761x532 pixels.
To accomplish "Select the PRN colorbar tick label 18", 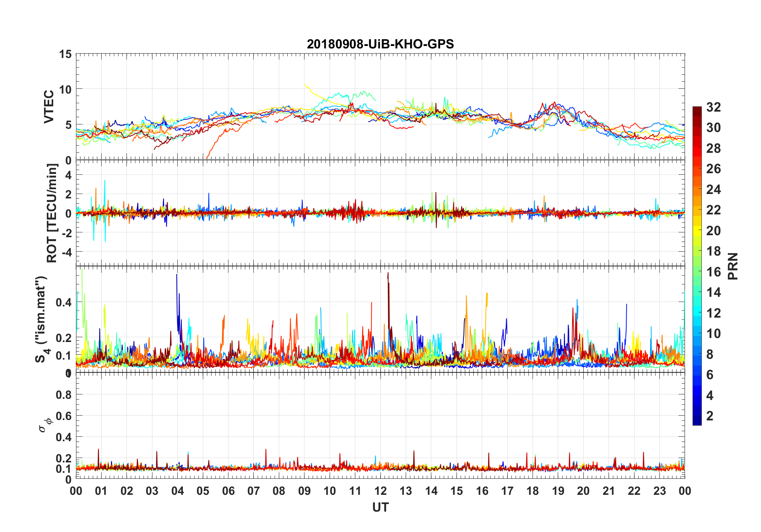I will coord(713,251).
